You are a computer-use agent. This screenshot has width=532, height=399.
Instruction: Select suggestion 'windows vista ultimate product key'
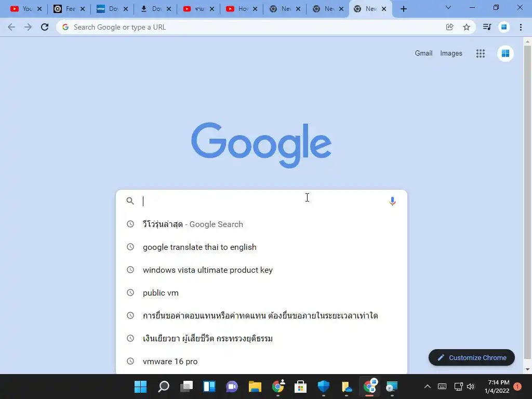[x=261, y=270]
